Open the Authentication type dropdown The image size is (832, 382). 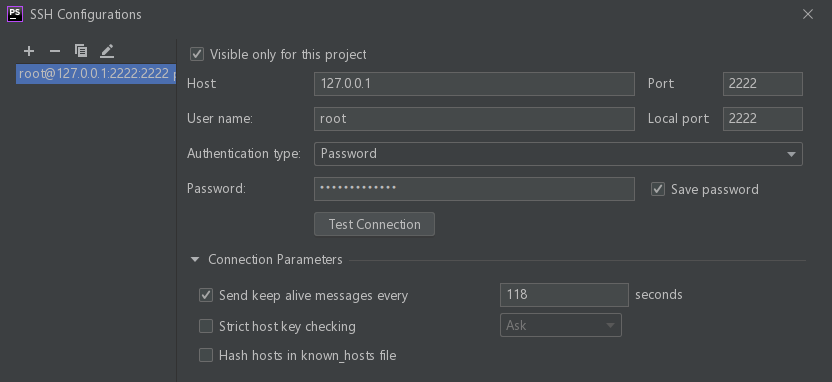click(x=558, y=154)
